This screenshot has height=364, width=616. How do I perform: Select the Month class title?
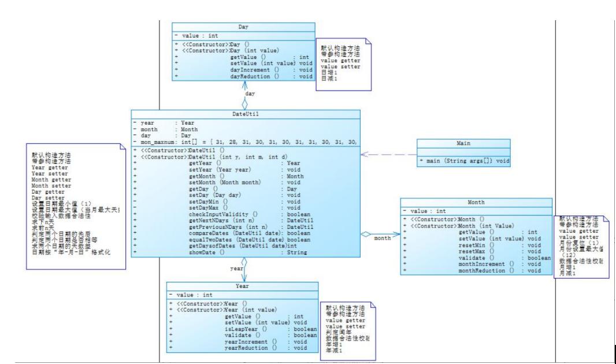[476, 202]
